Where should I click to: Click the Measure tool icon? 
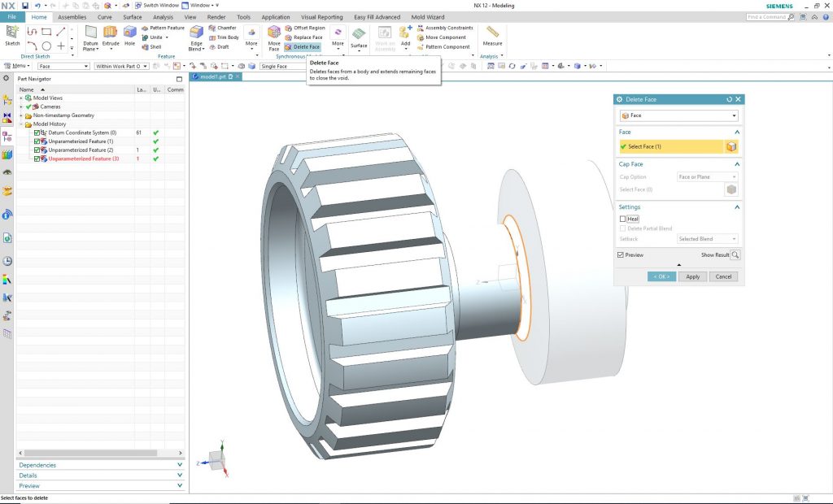coord(492,33)
